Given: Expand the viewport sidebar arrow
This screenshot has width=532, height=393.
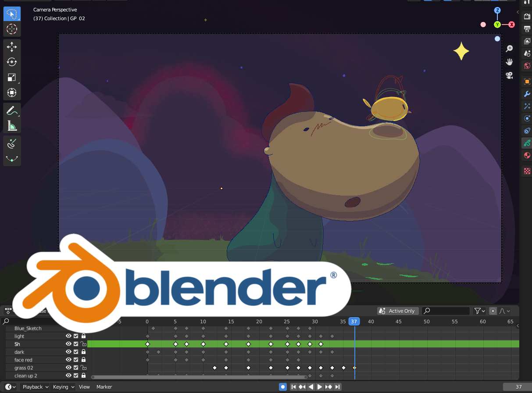Looking at the screenshot, I should click(x=518, y=12).
